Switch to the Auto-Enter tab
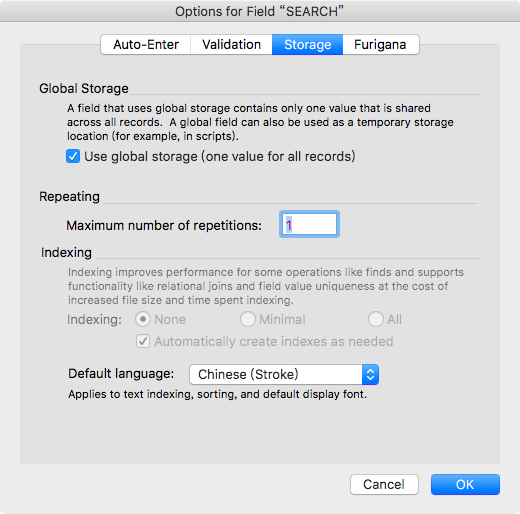Image resolution: width=520 pixels, height=514 pixels. click(x=146, y=45)
